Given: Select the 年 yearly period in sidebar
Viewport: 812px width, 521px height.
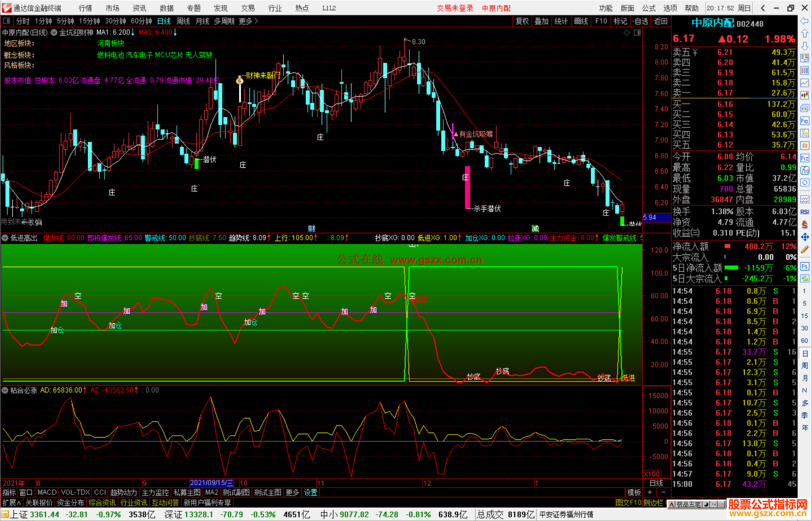Looking at the screenshot, I should (x=804, y=428).
